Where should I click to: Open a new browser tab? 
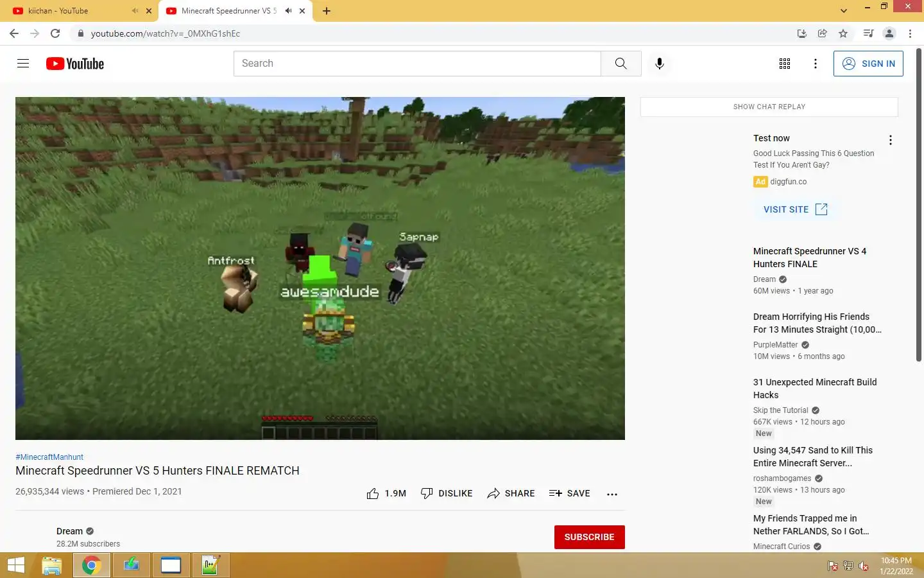pyautogui.click(x=327, y=11)
